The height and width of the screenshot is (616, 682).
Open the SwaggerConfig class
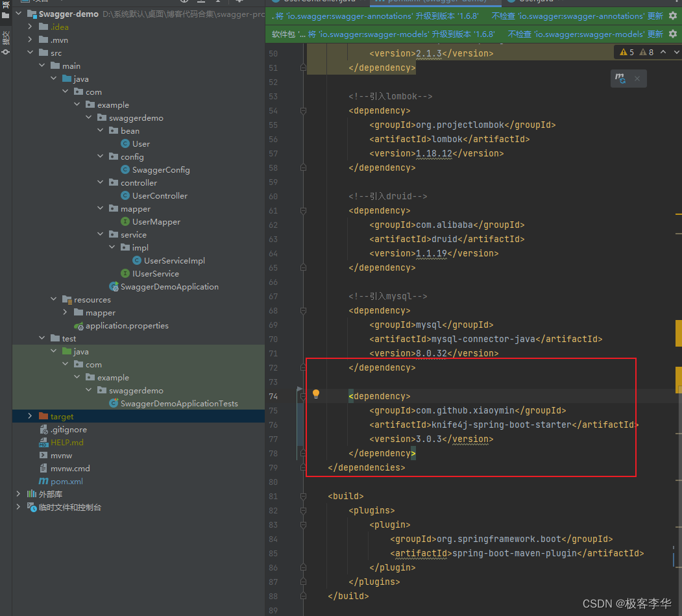tap(161, 169)
